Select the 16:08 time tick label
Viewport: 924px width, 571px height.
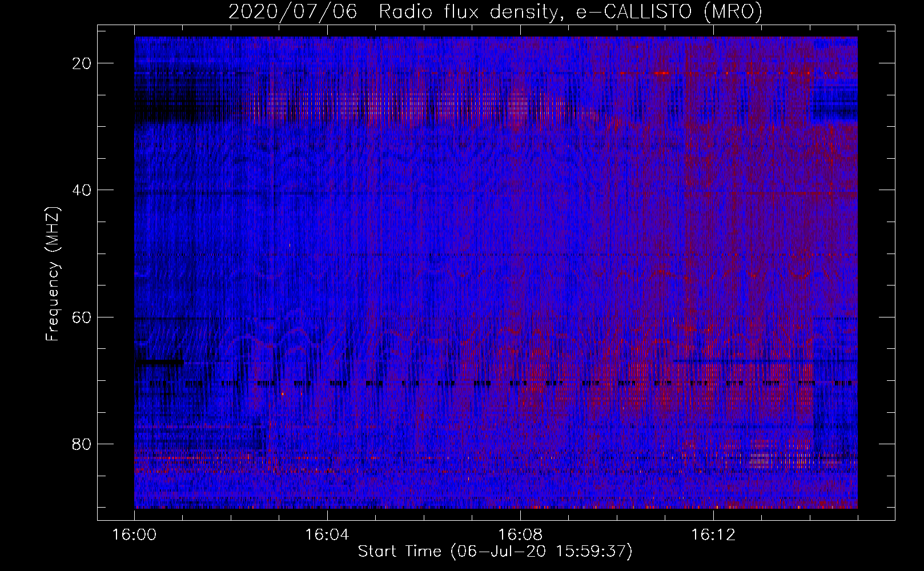[x=520, y=535]
